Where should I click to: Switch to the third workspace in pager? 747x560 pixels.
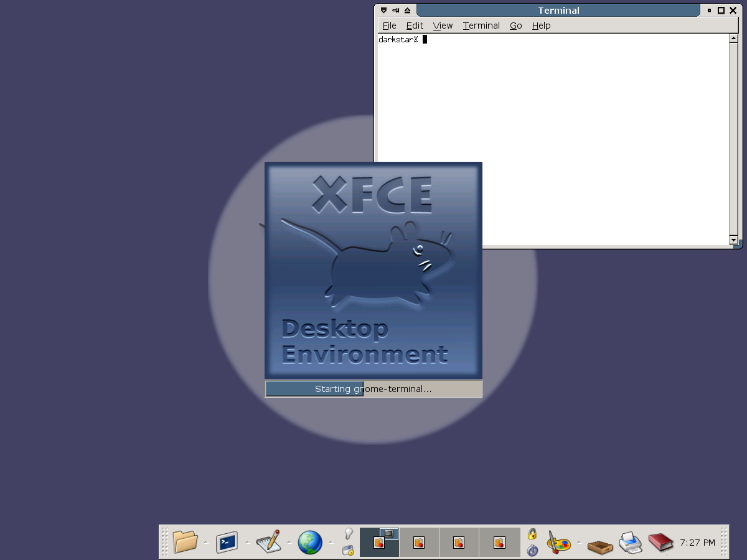(x=459, y=542)
